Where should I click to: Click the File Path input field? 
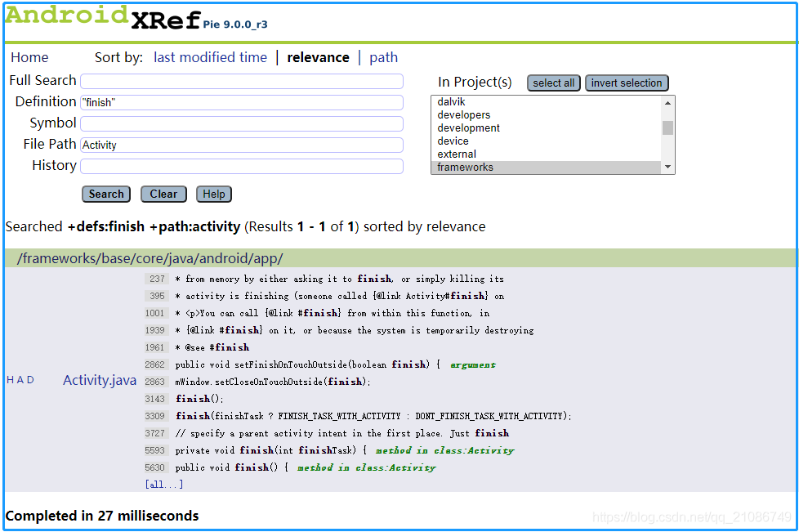point(242,145)
